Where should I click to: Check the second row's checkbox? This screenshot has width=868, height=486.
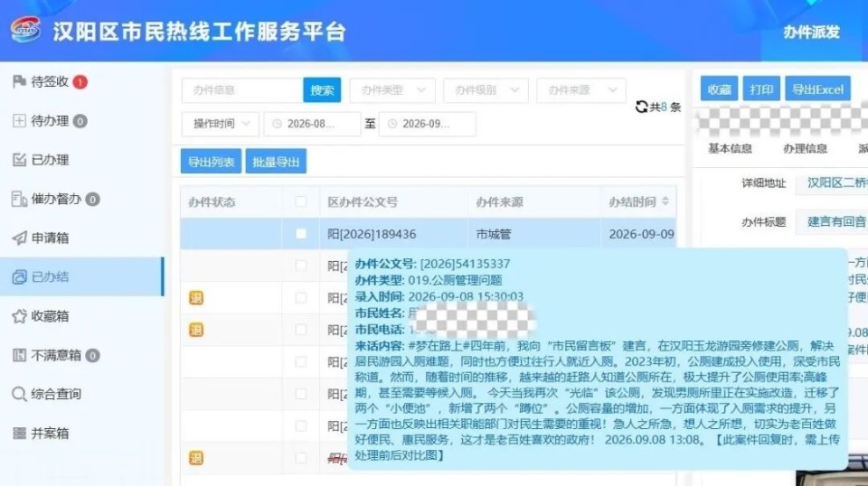(x=300, y=266)
